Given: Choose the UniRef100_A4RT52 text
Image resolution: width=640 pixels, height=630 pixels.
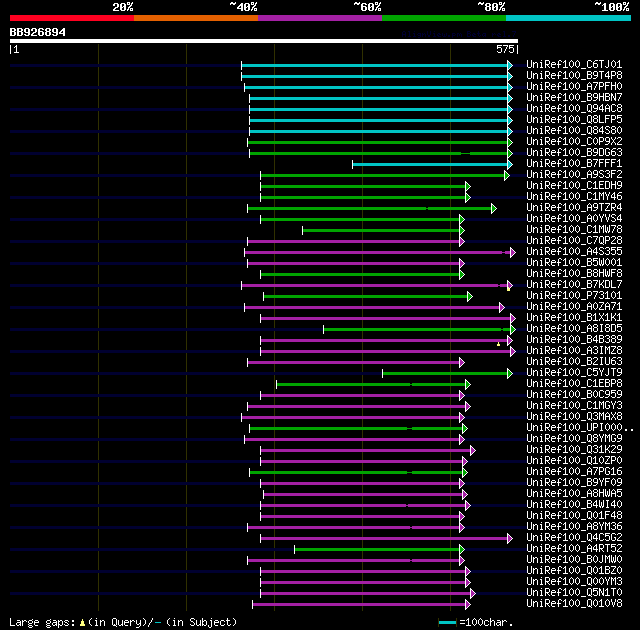Looking at the screenshot, I should coord(574,549).
